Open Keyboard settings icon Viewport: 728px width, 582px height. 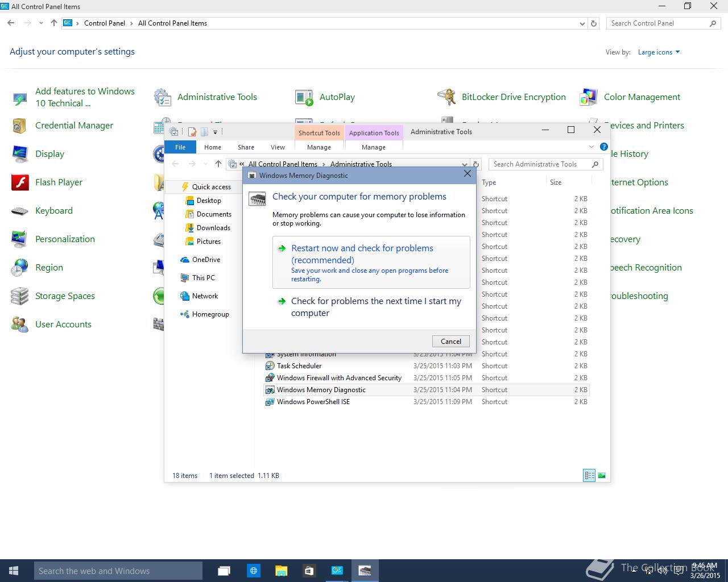tap(19, 211)
